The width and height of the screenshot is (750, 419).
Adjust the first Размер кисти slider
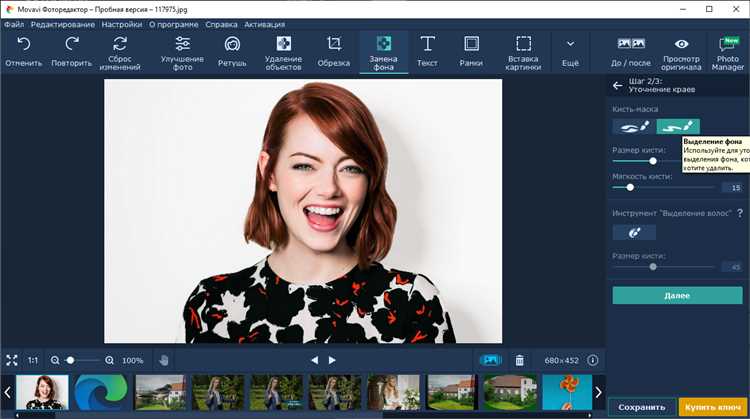pyautogui.click(x=653, y=161)
